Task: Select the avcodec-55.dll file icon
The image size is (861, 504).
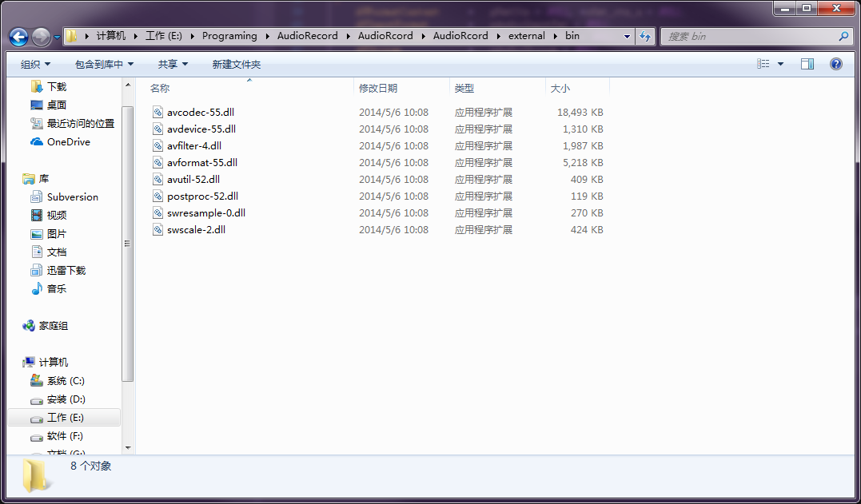Action: [158, 113]
